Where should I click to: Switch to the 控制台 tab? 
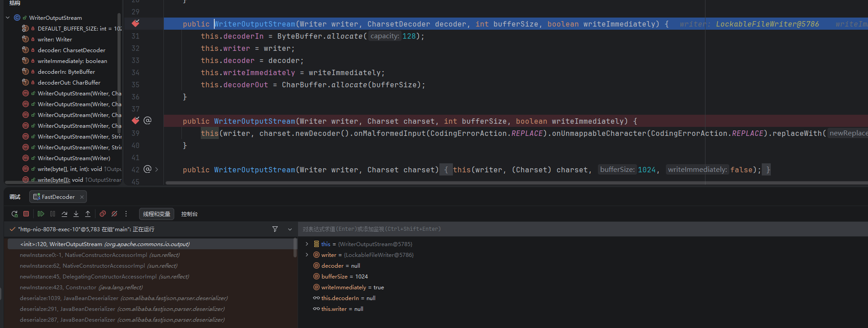189,214
